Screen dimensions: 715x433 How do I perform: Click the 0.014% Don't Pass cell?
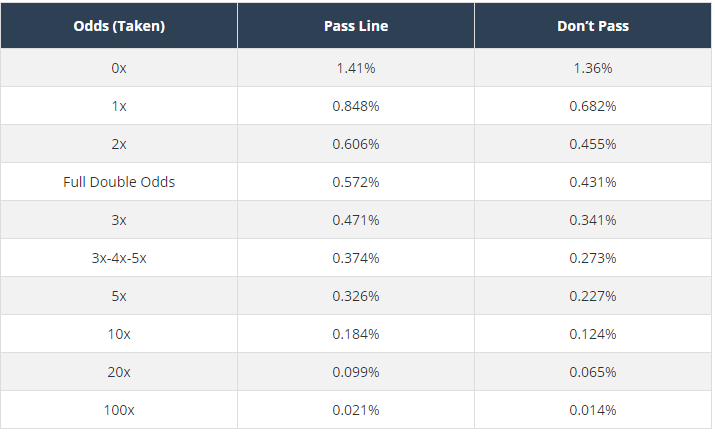click(x=592, y=410)
